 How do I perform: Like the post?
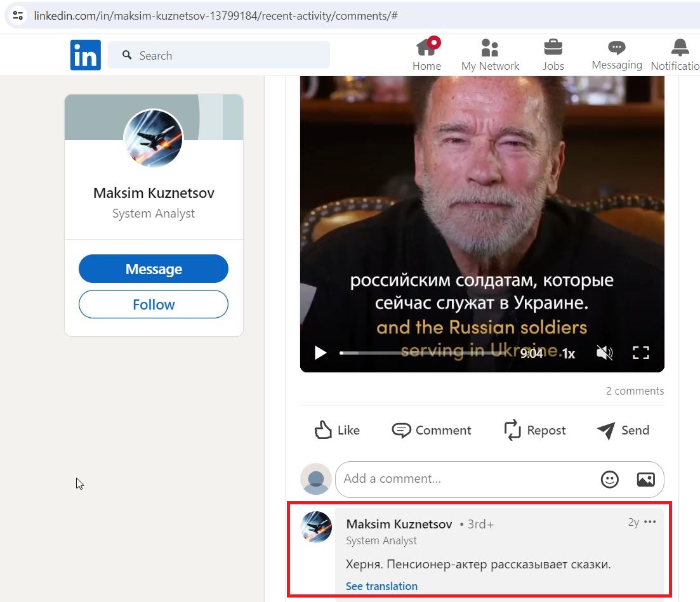[x=337, y=430]
